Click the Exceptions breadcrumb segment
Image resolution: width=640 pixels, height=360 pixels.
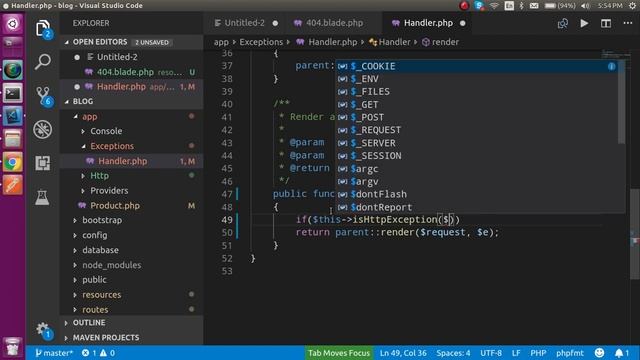tap(261, 42)
